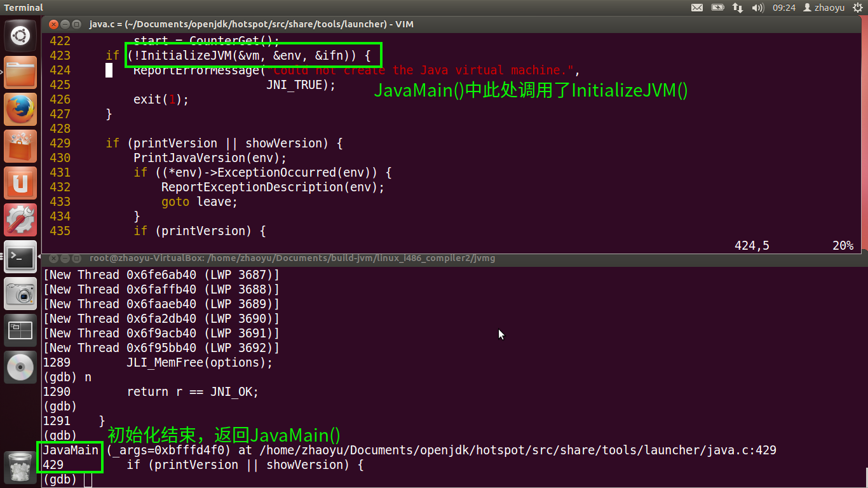The width and height of the screenshot is (868, 488).
Task: Open the network connections indicator
Action: click(x=738, y=8)
